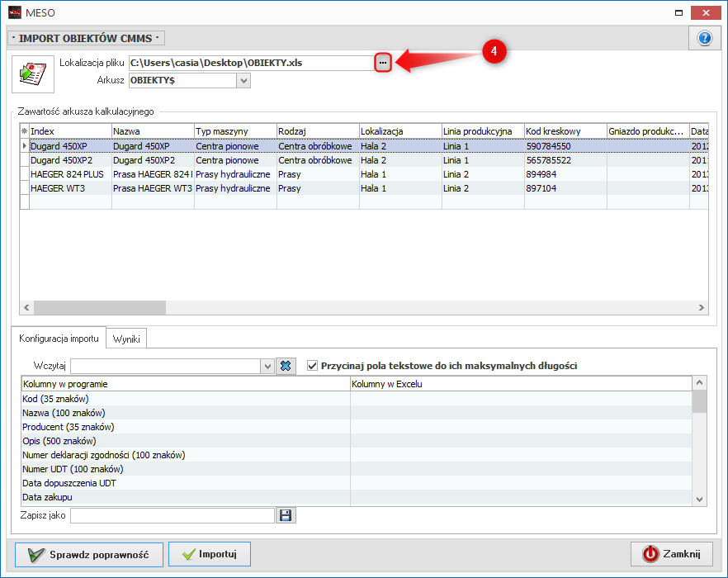Open the Wczytaj configuration dropdown
This screenshot has height=578, width=728.
(x=267, y=366)
